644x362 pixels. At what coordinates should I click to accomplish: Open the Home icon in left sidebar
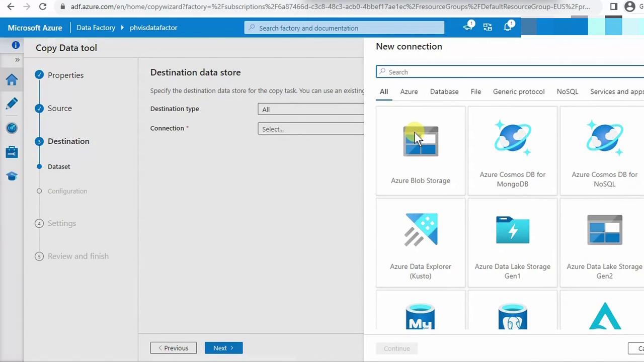(x=12, y=79)
